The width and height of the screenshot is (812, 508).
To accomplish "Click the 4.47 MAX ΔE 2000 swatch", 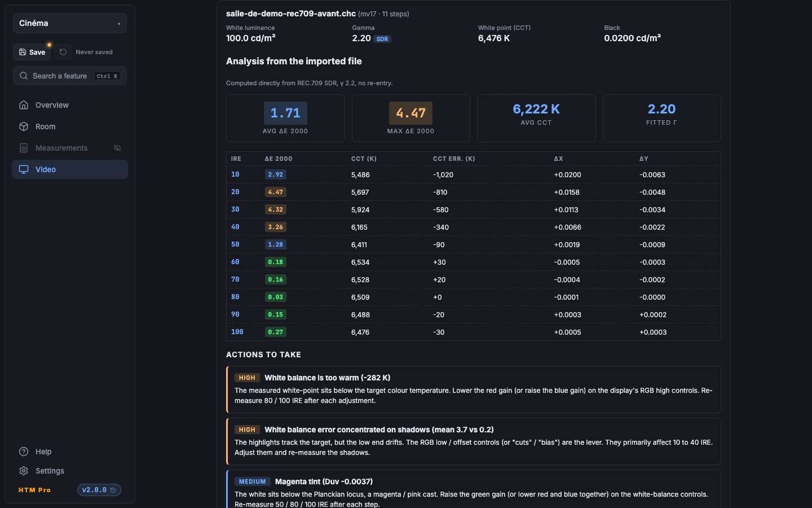I will tap(411, 113).
